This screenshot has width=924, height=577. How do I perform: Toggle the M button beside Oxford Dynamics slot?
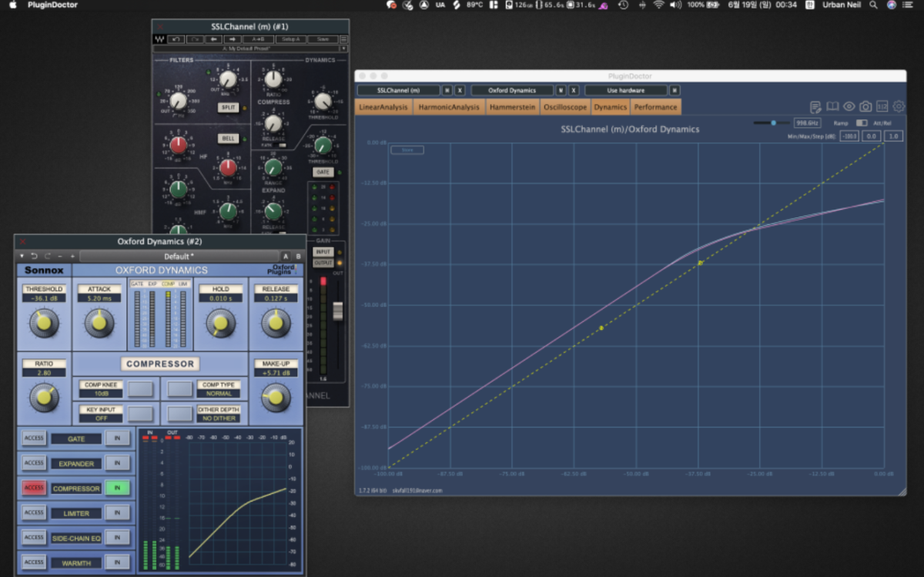[x=561, y=90]
